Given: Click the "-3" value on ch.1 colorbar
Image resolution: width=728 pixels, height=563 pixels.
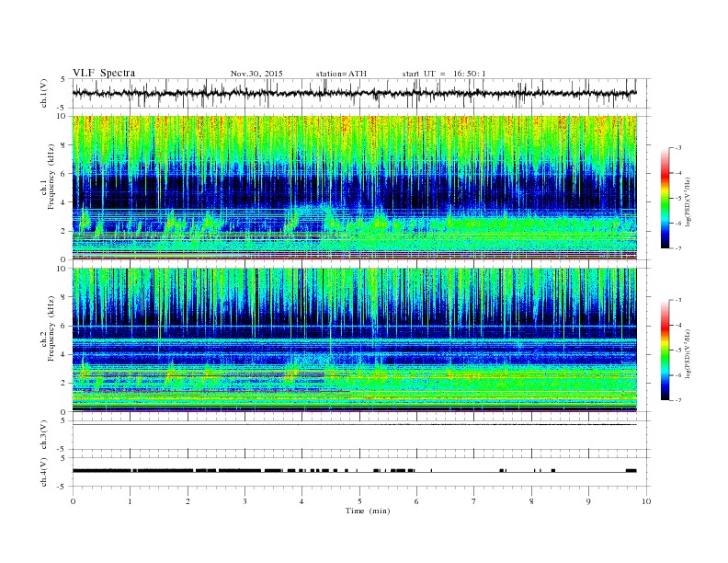Looking at the screenshot, I should tap(678, 148).
